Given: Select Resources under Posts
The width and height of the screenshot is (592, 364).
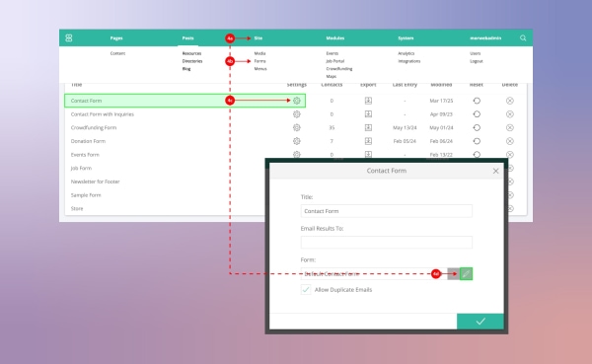Looking at the screenshot, I should (191, 53).
